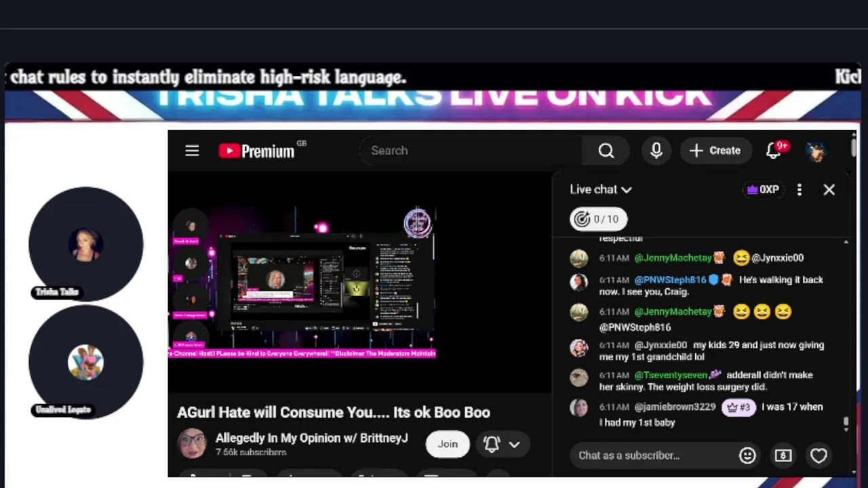Click the Trisha Talks avatar circle

click(86, 244)
